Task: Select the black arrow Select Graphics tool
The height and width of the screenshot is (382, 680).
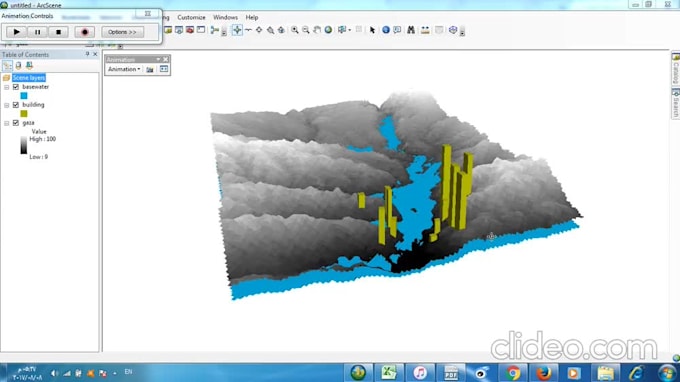Action: tap(372, 30)
